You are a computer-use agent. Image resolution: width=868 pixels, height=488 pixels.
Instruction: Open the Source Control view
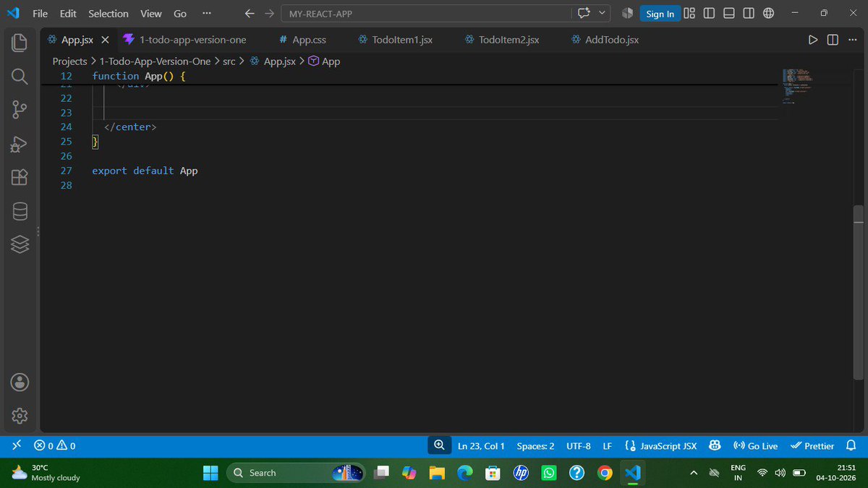20,110
